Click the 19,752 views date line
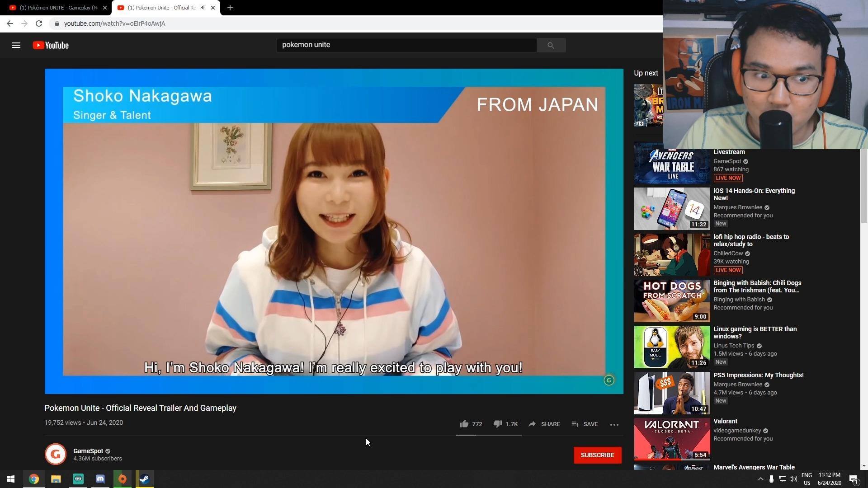 point(84,422)
